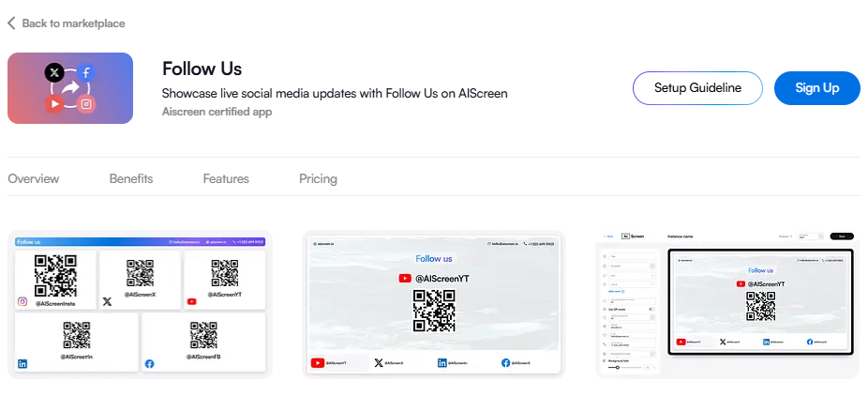Image resolution: width=868 pixels, height=396 pixels.
Task: Click Instagram icon in the grid screenshot
Action: (x=22, y=302)
